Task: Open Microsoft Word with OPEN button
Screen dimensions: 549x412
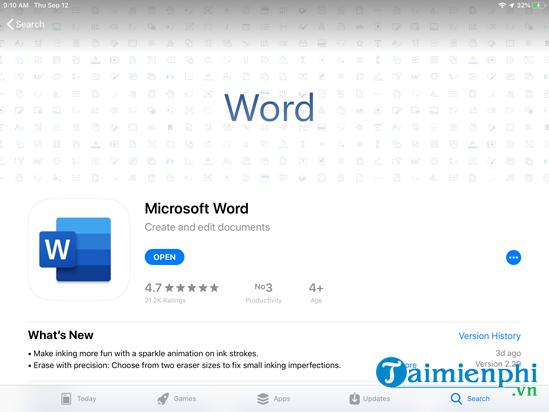Action: point(165,257)
